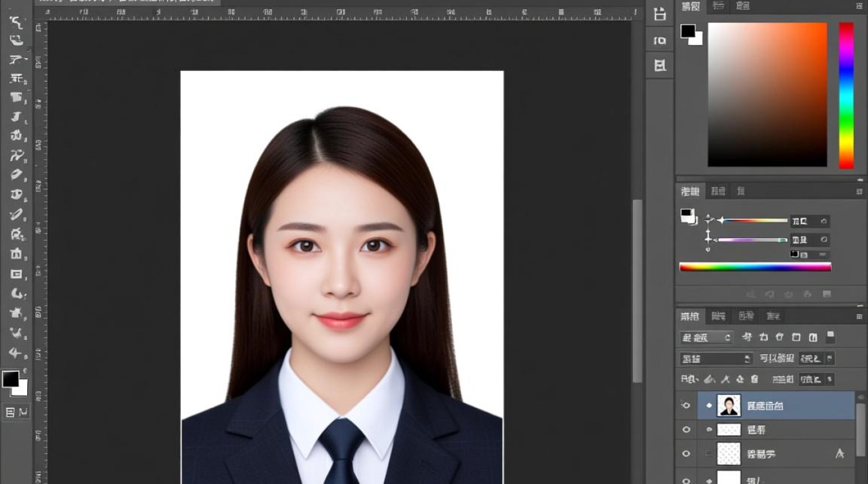Click the lower purple slider in the middle panel
The width and height of the screenshot is (868, 484).
[753, 240]
